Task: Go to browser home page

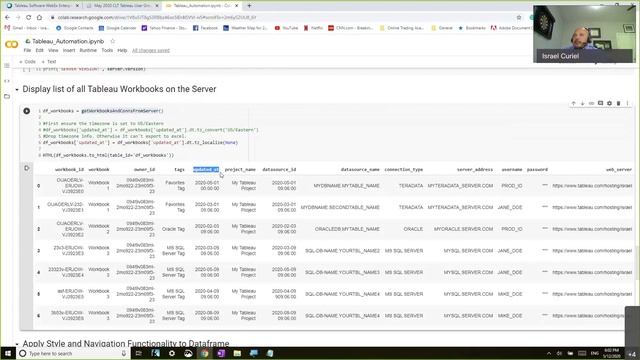Action: pyautogui.click(x=39, y=18)
